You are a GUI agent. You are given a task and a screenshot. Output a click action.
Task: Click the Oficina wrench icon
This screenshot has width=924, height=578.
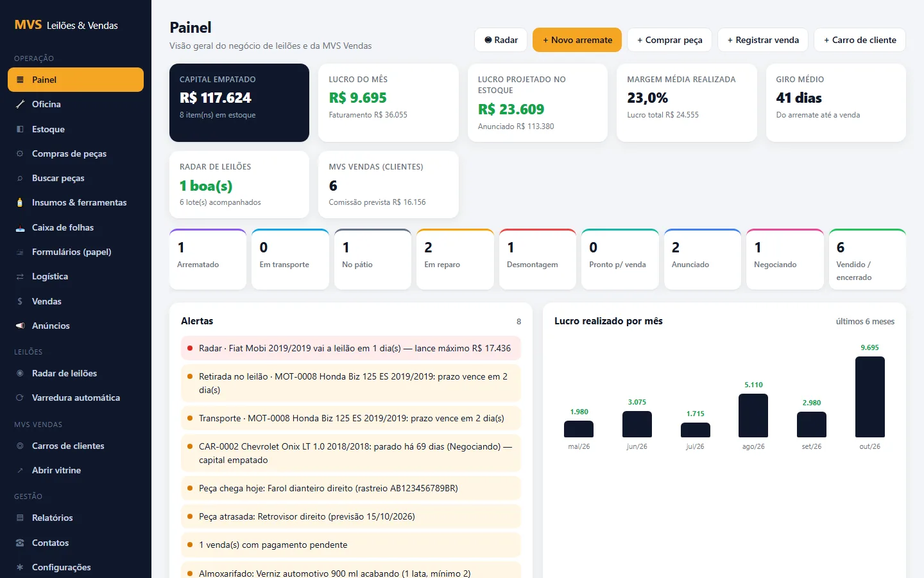(x=20, y=104)
